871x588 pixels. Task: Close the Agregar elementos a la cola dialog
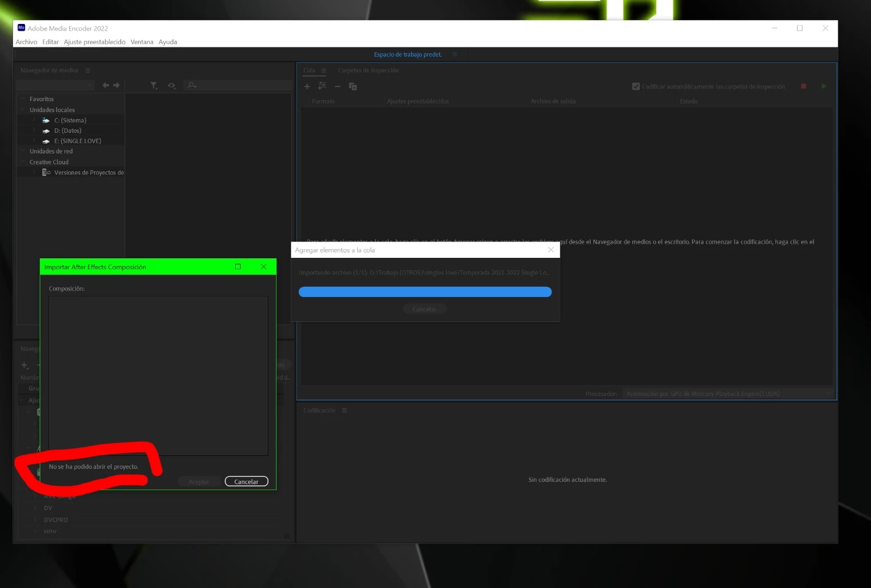point(551,250)
